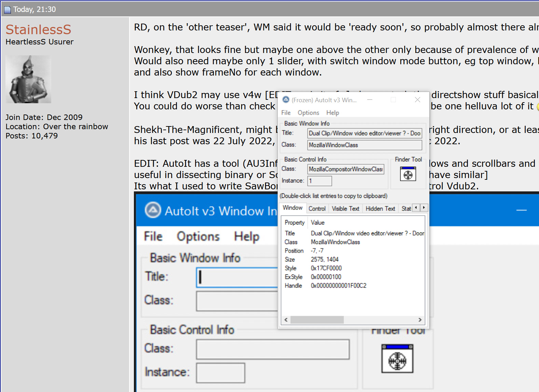Switch to the Hidden Text tab
539x392 pixels.
(380, 208)
